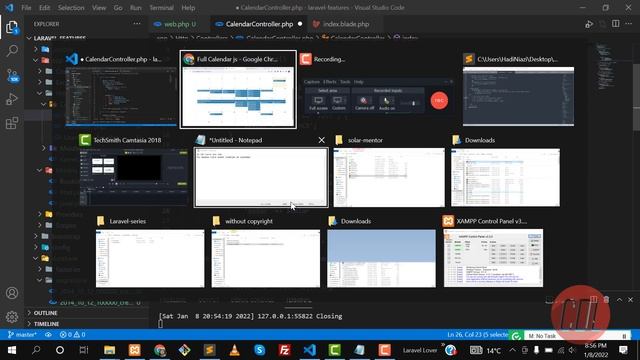Open Notepad from taskbar
Screen dimensions: 640x360
click(x=359, y=350)
